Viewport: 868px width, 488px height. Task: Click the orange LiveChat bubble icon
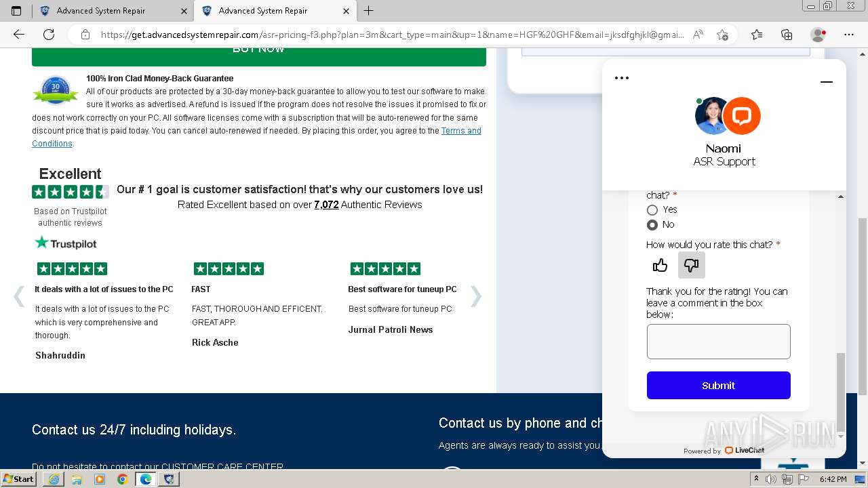coord(741,116)
